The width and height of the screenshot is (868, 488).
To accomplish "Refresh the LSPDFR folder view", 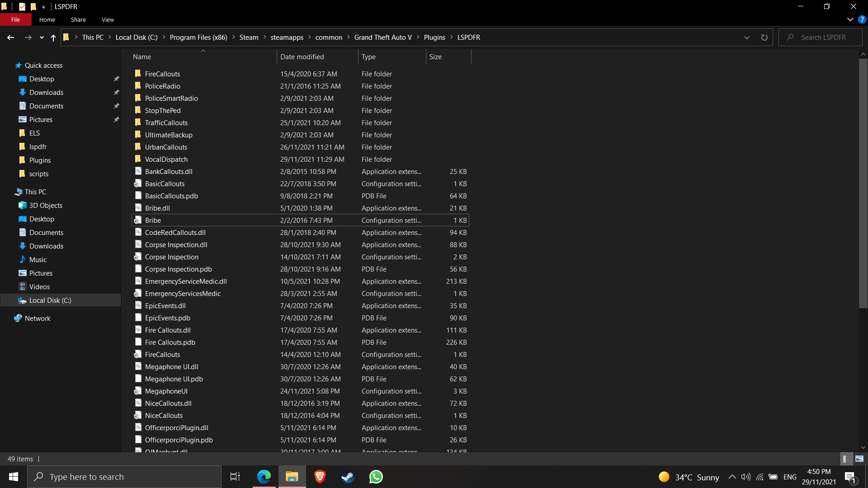I will coord(764,38).
